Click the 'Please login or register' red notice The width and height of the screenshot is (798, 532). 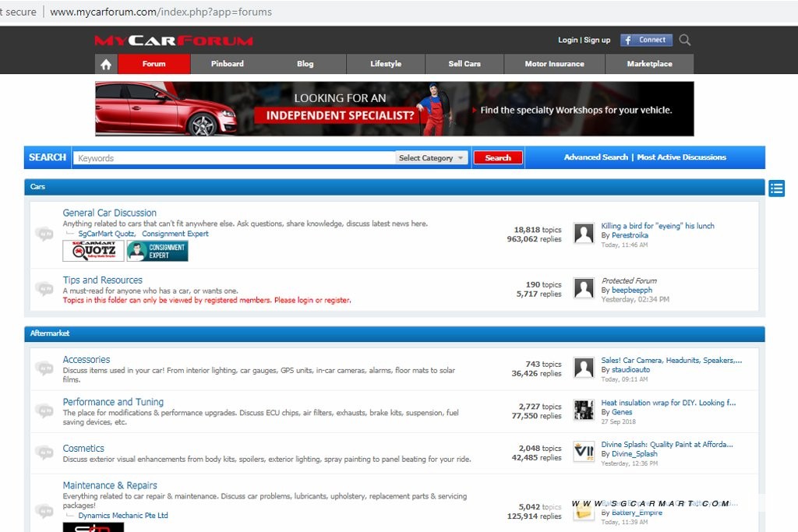tap(312, 300)
